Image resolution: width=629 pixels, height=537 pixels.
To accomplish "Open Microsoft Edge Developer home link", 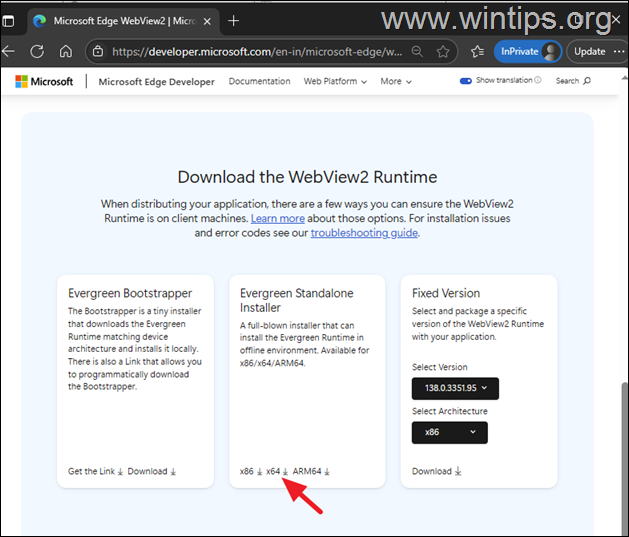I will click(x=156, y=82).
